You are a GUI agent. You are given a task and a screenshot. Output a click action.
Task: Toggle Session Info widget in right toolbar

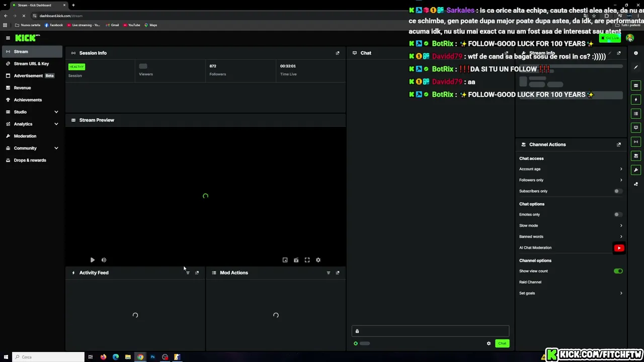click(636, 142)
